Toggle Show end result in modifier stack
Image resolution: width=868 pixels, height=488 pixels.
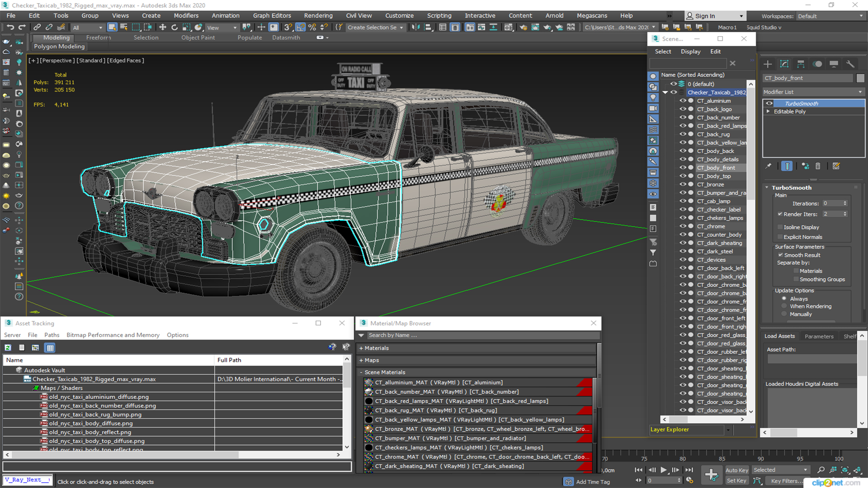pyautogui.click(x=787, y=166)
